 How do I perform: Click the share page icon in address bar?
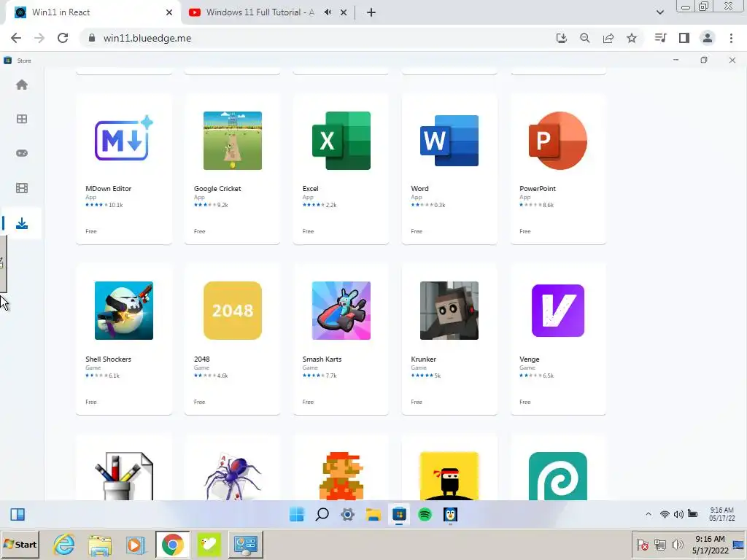click(608, 38)
